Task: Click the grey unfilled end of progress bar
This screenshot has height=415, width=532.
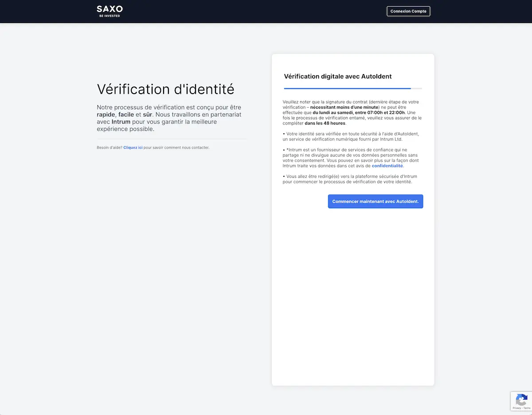Action: coord(416,88)
